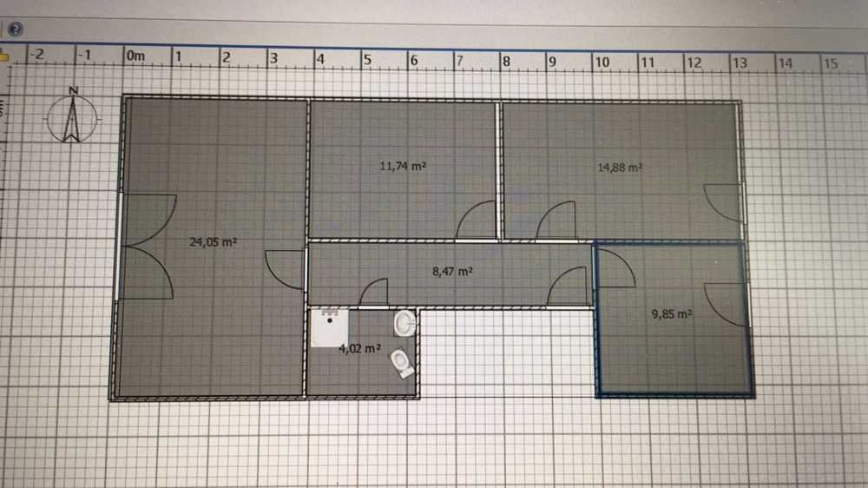Viewport: 868px width, 488px height.
Task: Select the double door on the west wall
Action: click(x=149, y=247)
